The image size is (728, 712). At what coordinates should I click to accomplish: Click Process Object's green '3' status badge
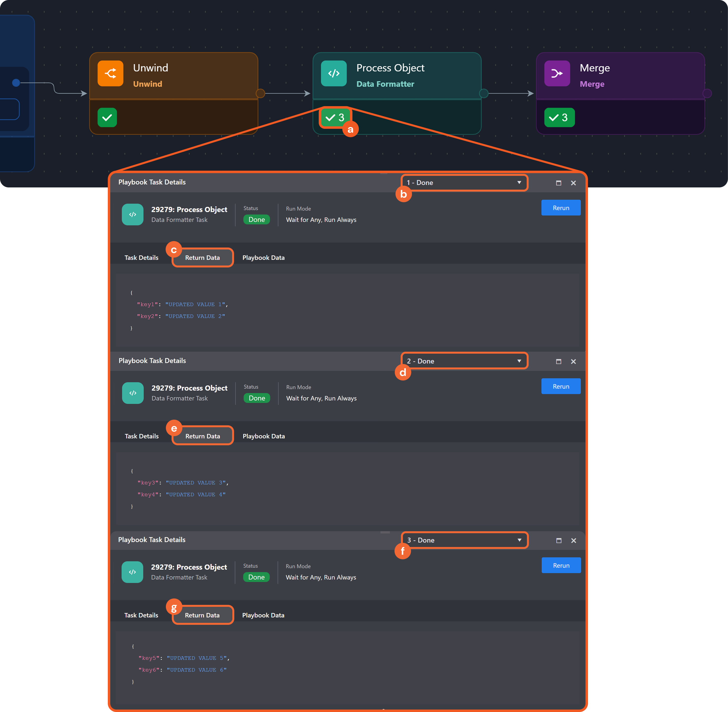point(335,117)
